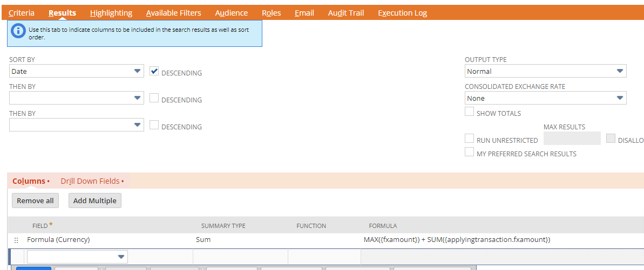Select the Results tab
The height and width of the screenshot is (270, 644).
[62, 13]
